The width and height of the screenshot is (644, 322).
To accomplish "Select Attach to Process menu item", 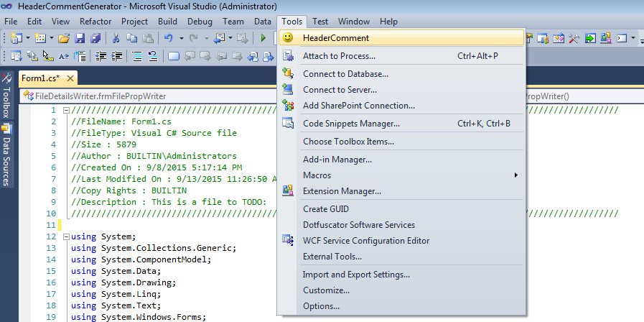I will pyautogui.click(x=402, y=56).
